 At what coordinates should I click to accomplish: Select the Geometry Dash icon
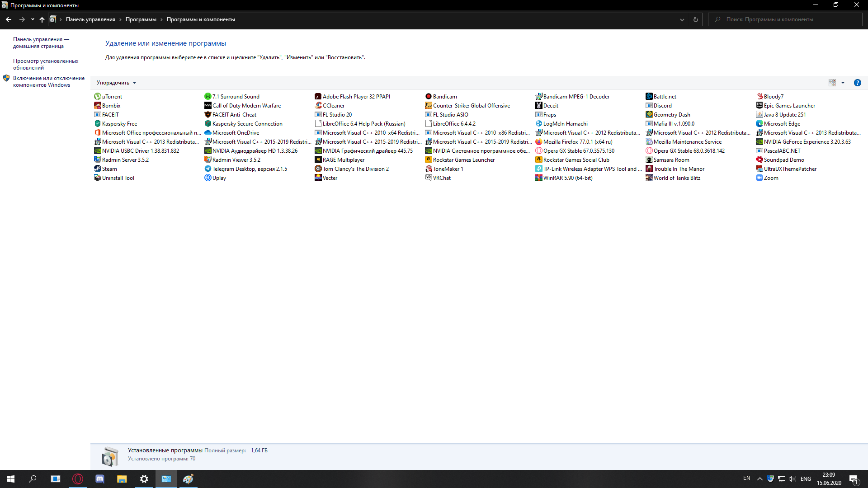pos(649,114)
